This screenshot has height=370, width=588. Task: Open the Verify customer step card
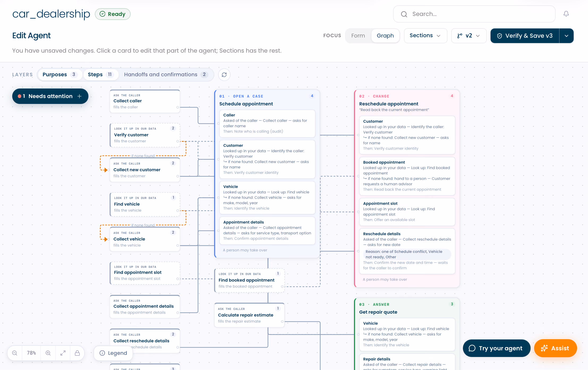(145, 135)
